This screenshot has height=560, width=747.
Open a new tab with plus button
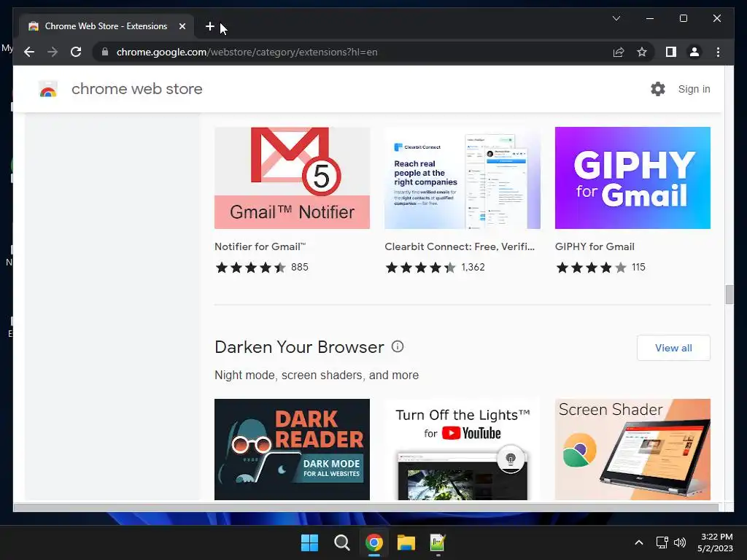tap(209, 27)
